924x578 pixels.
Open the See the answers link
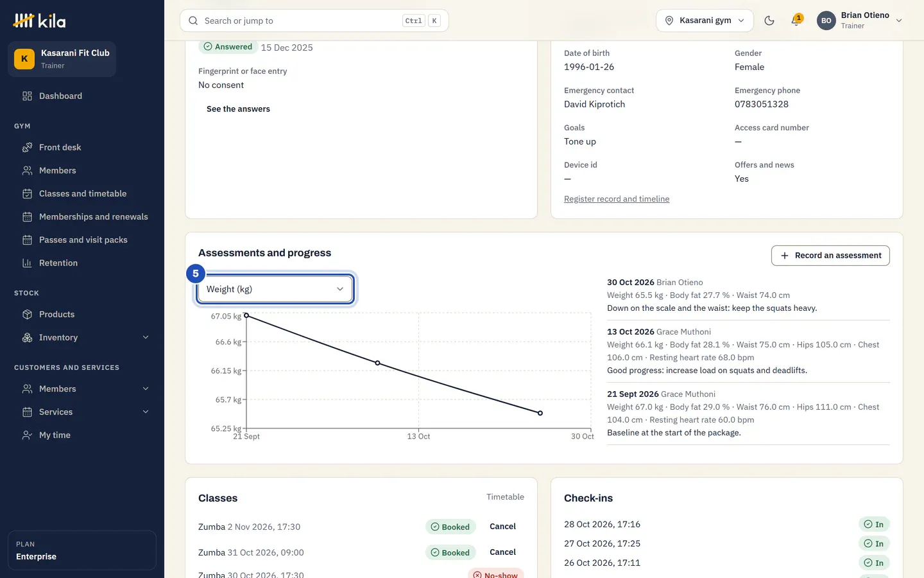238,109
